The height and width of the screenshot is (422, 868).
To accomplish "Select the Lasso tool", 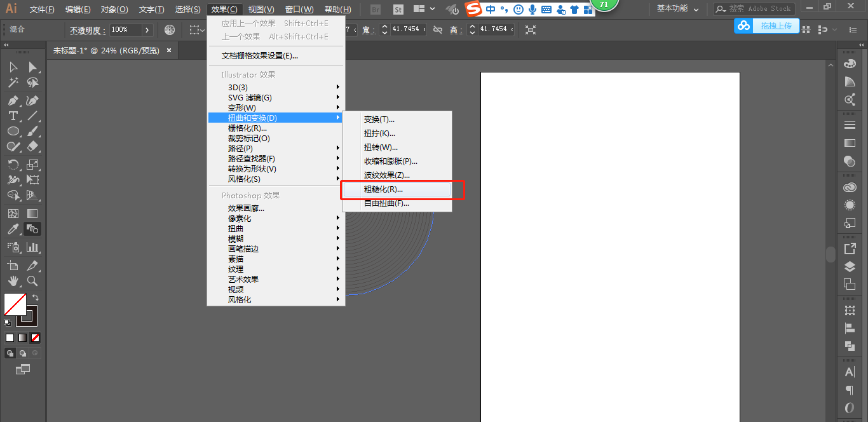I will [x=32, y=83].
